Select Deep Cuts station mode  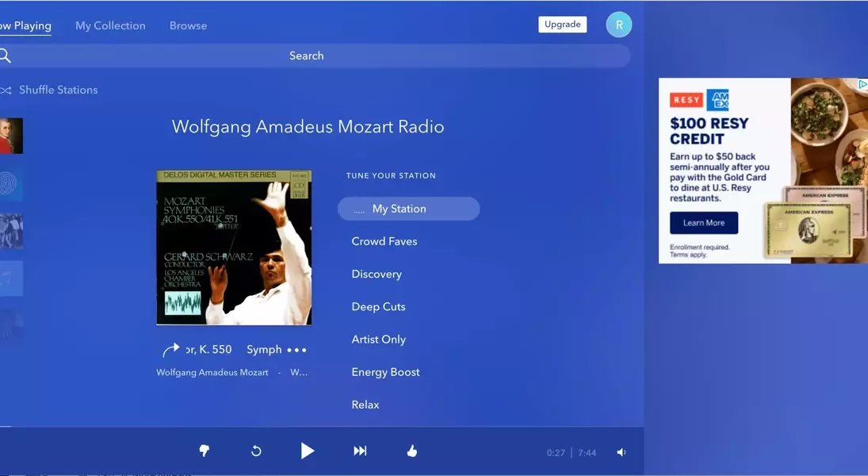[x=378, y=306]
